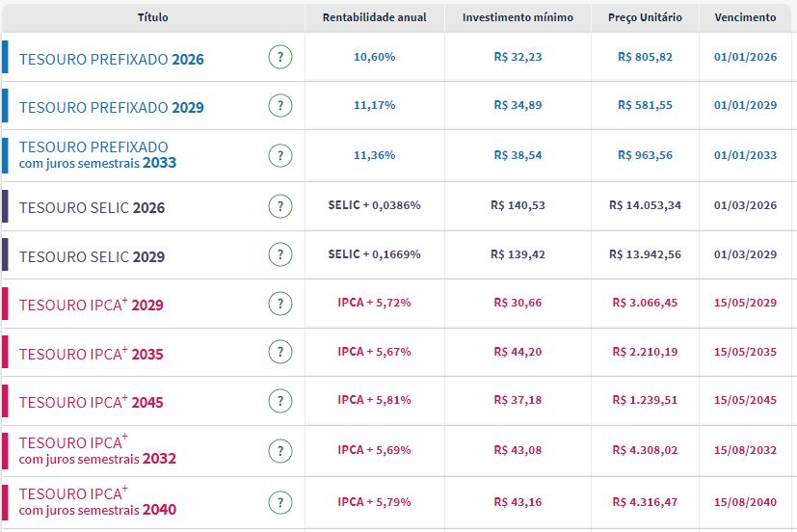This screenshot has height=532, width=797.
Task: Click help icon for Tesouro Prefixado 2026
Action: point(279,58)
